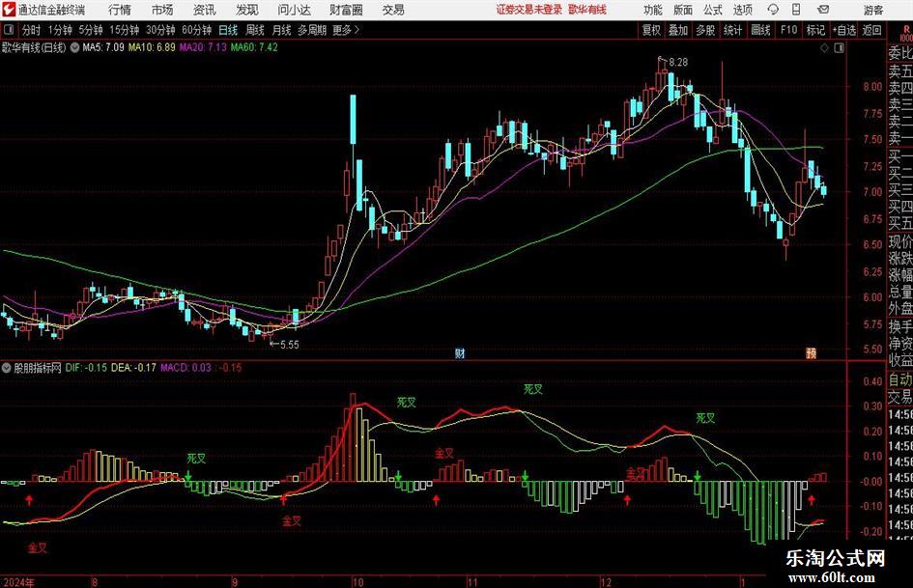
Task: Click the MA10: 6.89 indicator value
Action: 152,47
